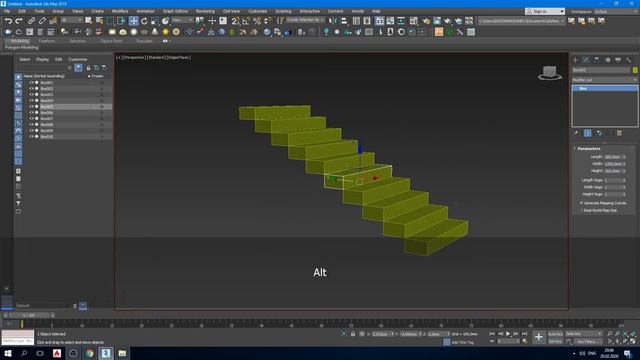Click the Edged Faces viewport shading label
The width and height of the screenshot is (640, 360).
(178, 58)
